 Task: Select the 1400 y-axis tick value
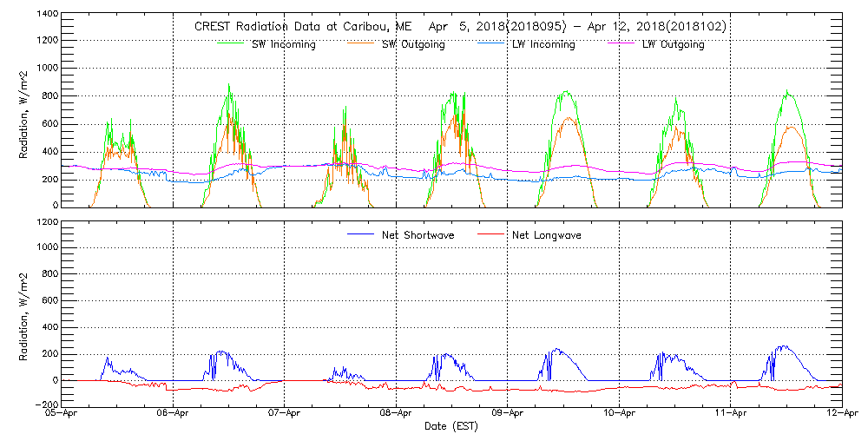(47, 15)
